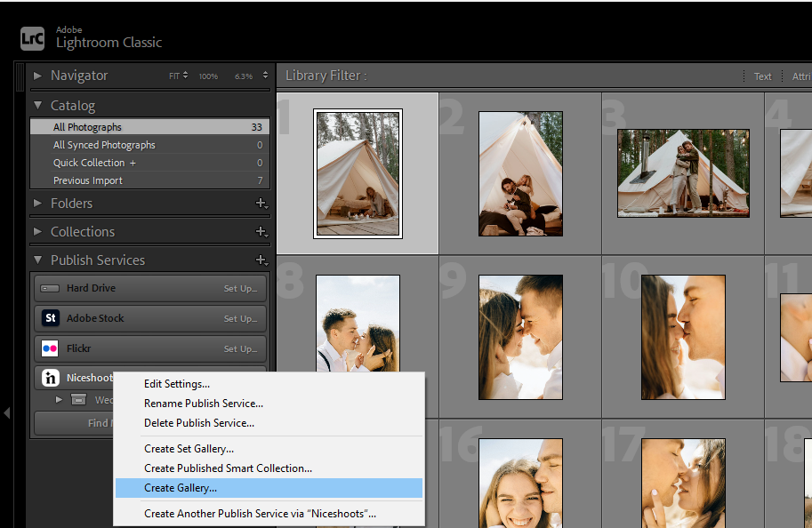Click plus icon on Folders panel
812x528 pixels.
(x=262, y=204)
